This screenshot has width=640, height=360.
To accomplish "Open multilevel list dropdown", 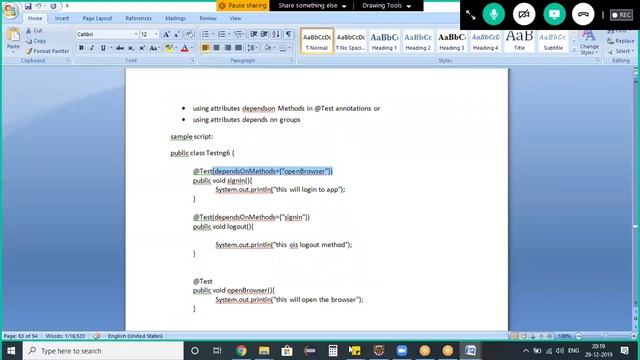I will (x=239, y=34).
